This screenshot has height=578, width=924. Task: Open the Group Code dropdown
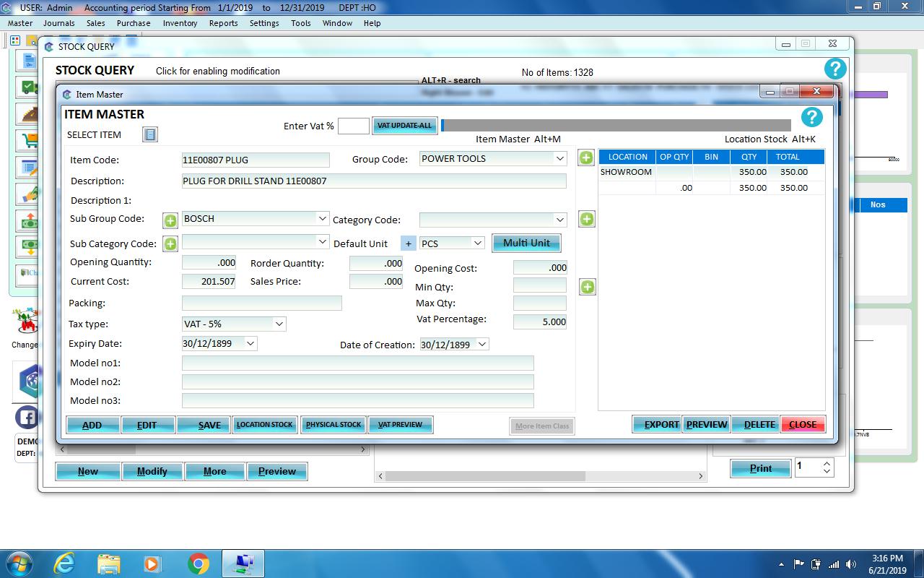(x=560, y=158)
